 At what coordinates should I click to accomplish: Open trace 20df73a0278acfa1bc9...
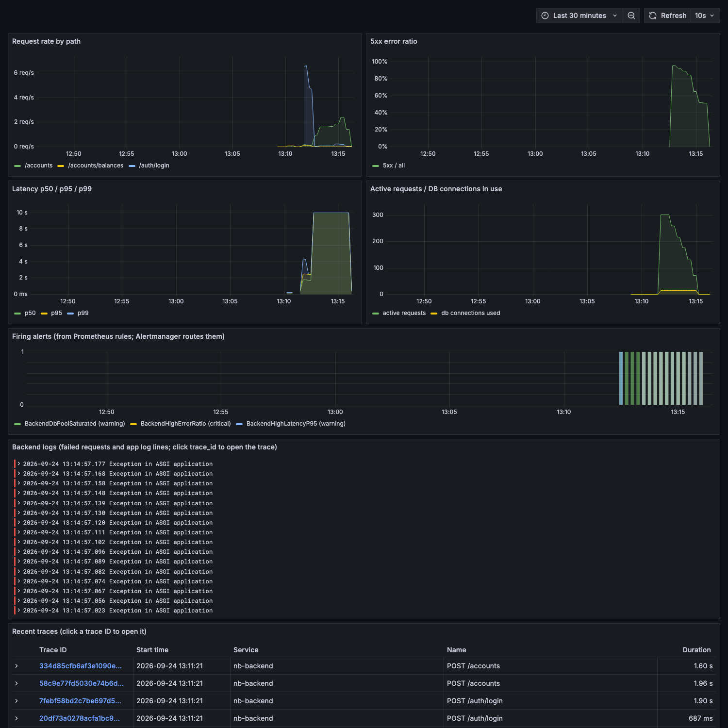80,718
